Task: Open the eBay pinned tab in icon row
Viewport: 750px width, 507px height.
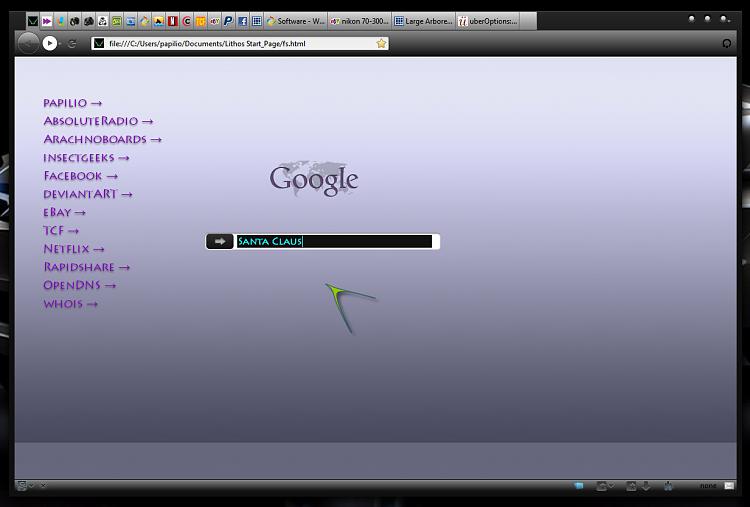Action: [215, 21]
